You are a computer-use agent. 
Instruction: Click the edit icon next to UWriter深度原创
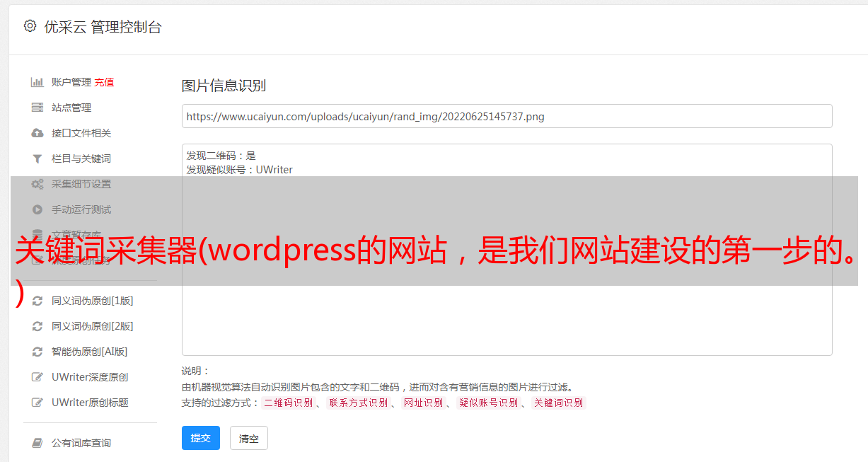pos(37,377)
